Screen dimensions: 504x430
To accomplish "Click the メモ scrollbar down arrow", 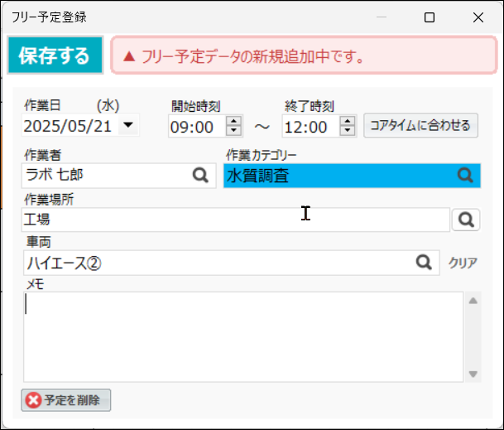I will (x=473, y=374).
